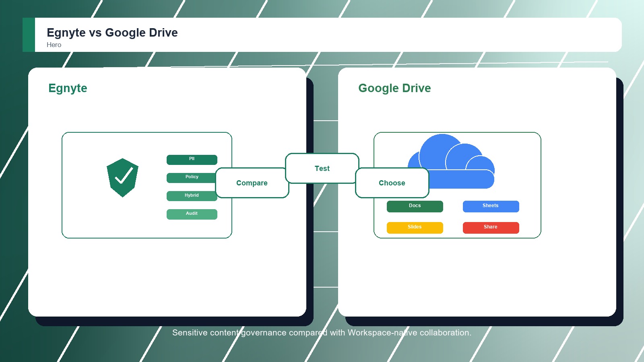The image size is (644, 362).
Task: Click the yellow Slides chip
Action: point(415,228)
